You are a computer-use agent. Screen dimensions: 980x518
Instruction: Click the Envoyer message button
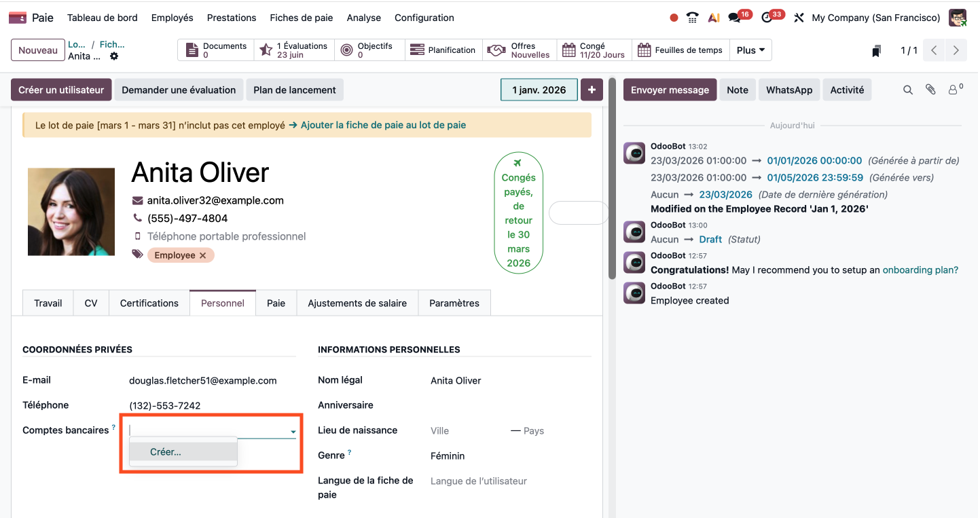tap(670, 90)
